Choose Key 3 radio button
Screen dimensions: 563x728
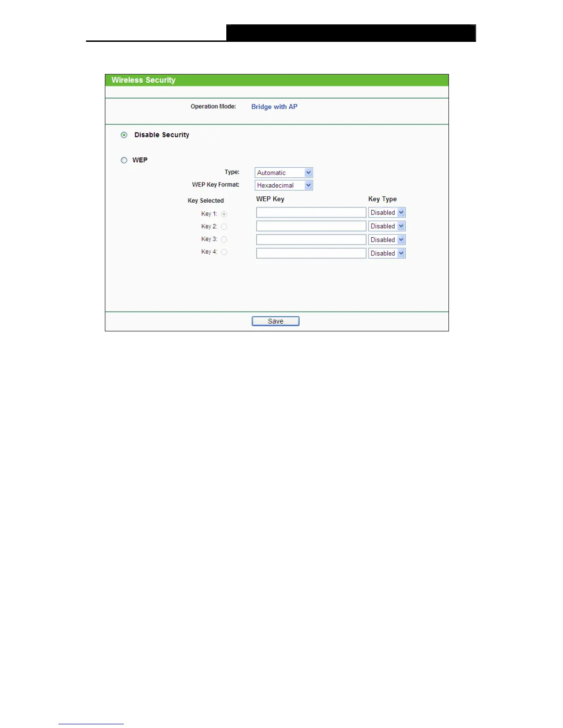[x=224, y=239]
